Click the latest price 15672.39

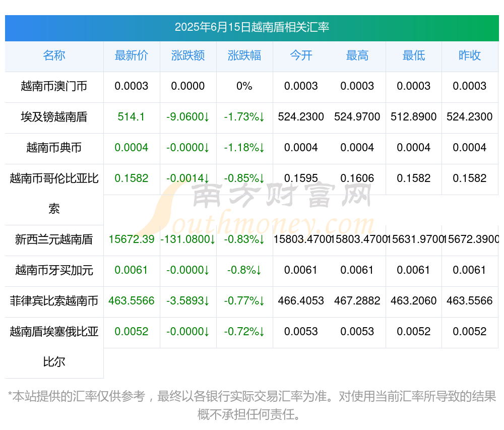coord(132,239)
